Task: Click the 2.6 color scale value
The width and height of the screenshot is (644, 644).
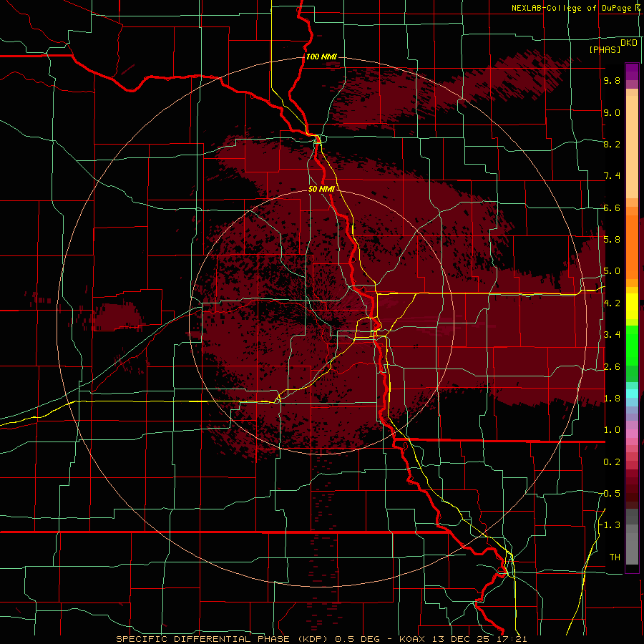Action: click(x=612, y=367)
